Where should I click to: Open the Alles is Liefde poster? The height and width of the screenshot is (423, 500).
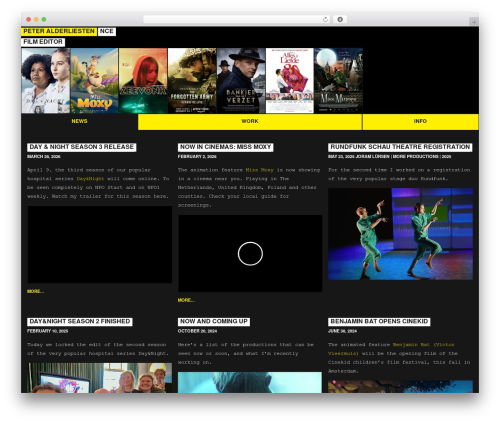[x=290, y=81]
